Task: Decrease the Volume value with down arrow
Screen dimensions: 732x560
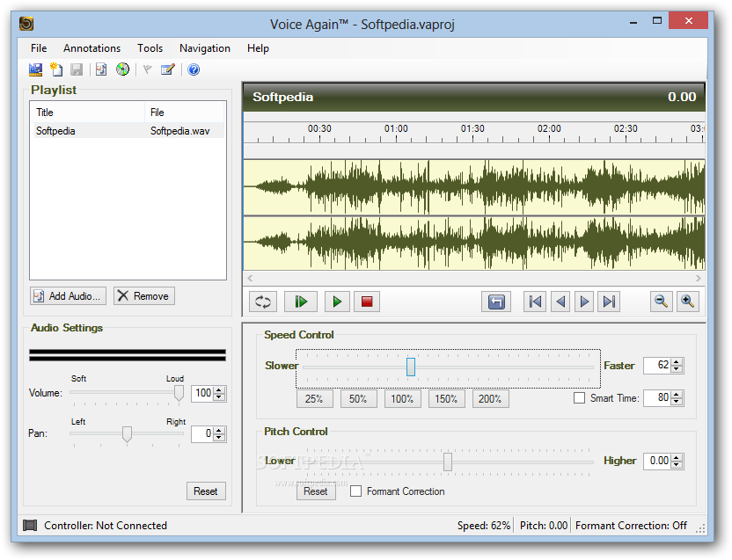Action: pos(219,396)
